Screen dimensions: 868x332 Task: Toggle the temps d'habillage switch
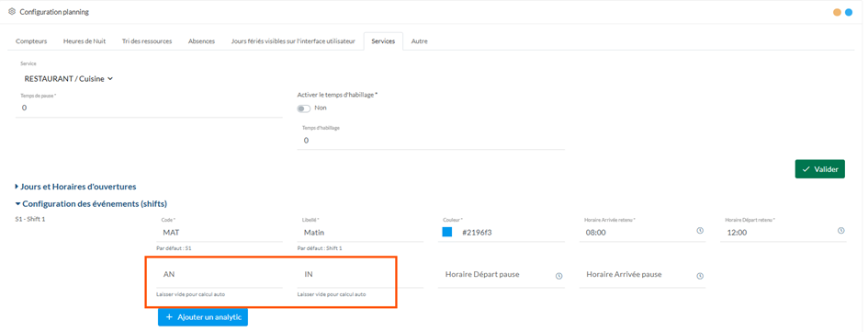coord(304,109)
